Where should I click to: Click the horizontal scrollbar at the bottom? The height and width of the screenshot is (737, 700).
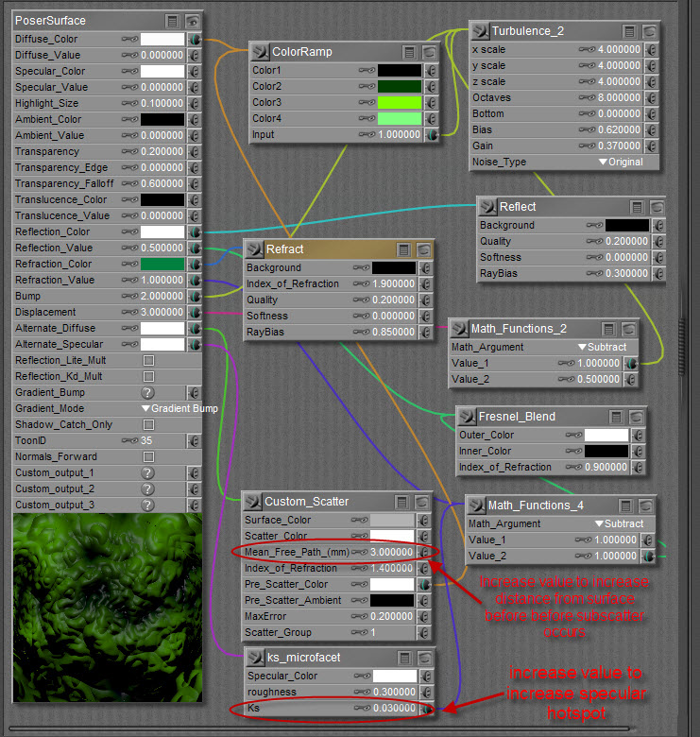coord(319,729)
